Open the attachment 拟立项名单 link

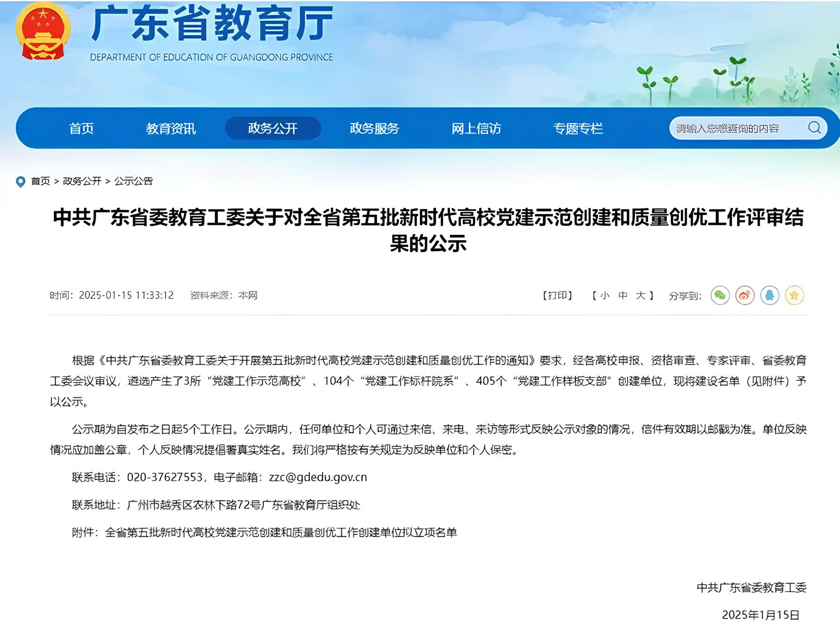click(281, 532)
